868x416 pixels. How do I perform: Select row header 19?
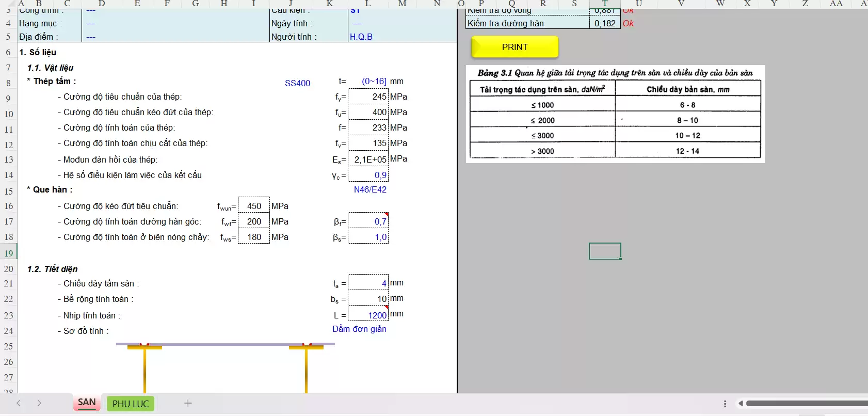(x=9, y=253)
